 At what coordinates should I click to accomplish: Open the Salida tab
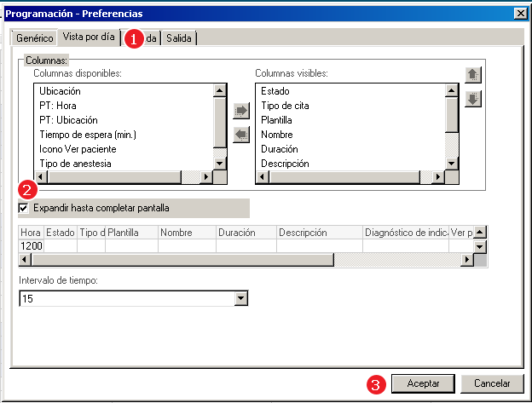click(x=179, y=38)
